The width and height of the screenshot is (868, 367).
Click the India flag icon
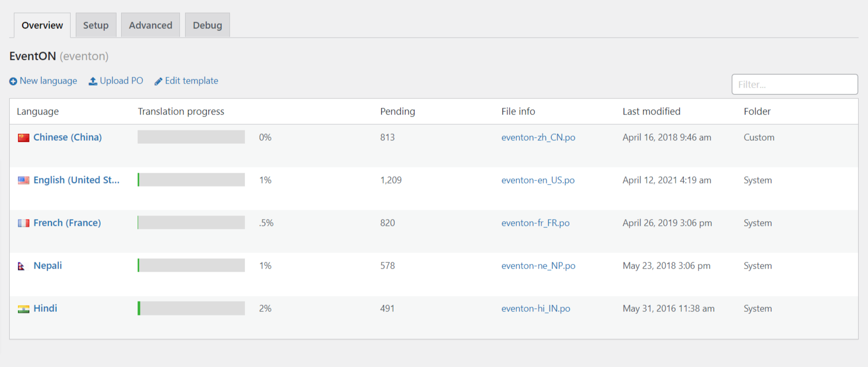pos(23,309)
